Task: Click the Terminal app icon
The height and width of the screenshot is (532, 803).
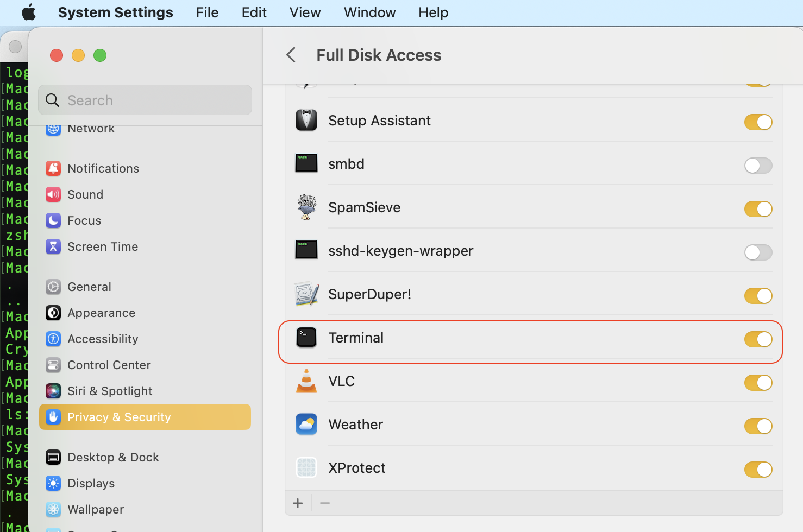Action: tap(306, 337)
